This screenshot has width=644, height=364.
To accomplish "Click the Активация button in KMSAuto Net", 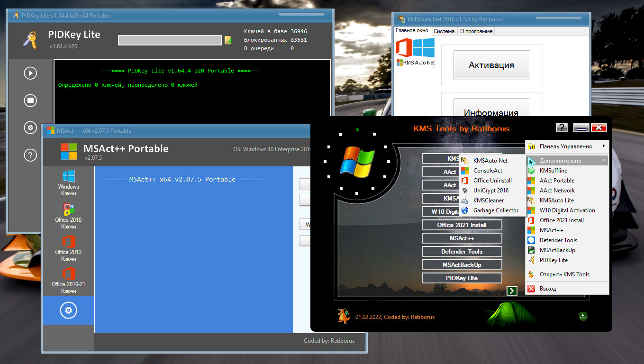I will coord(491,65).
